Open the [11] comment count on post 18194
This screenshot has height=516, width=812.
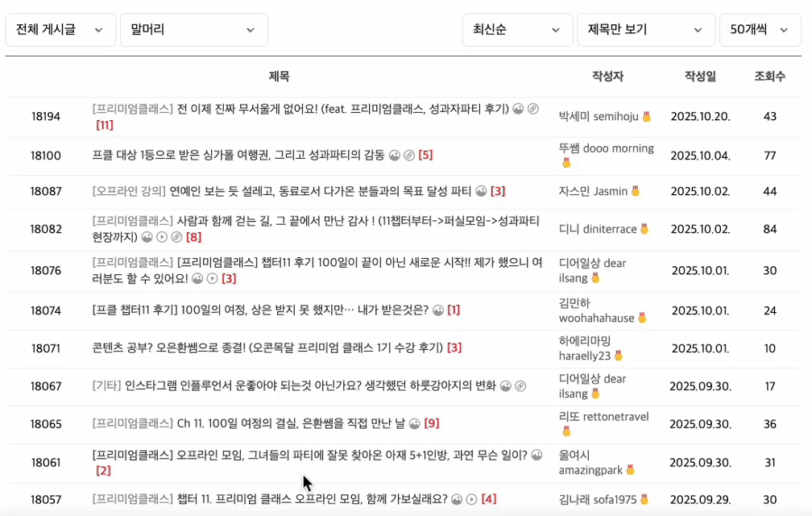(x=105, y=125)
